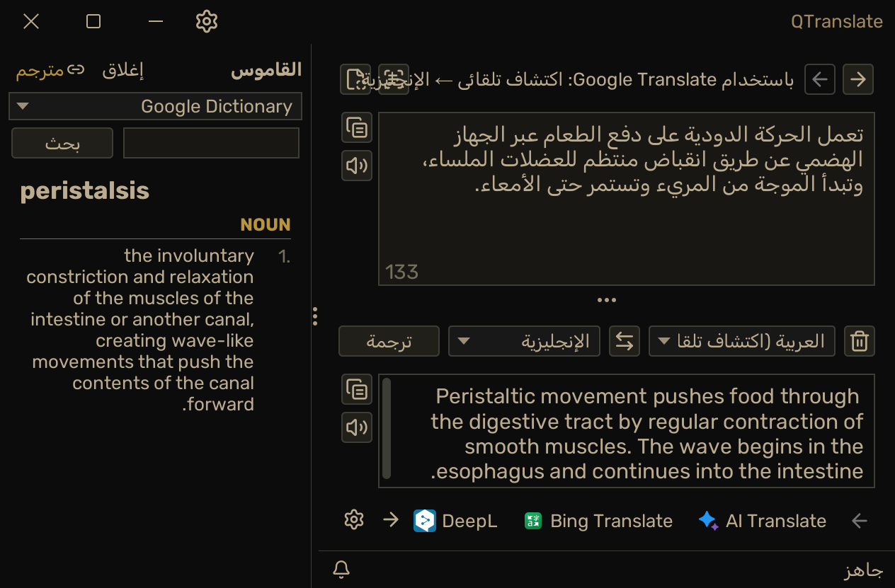
Task: Open notifications bell in status bar
Action: point(341,569)
